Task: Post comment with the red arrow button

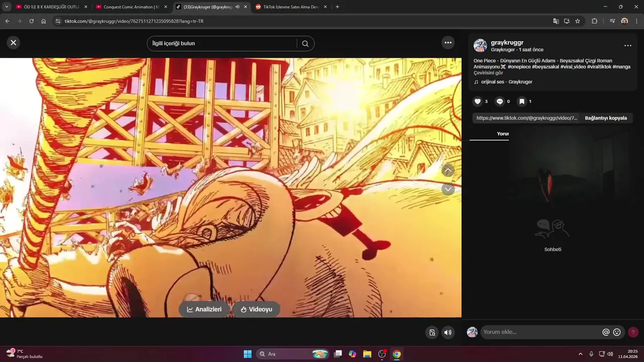Action: click(633, 332)
